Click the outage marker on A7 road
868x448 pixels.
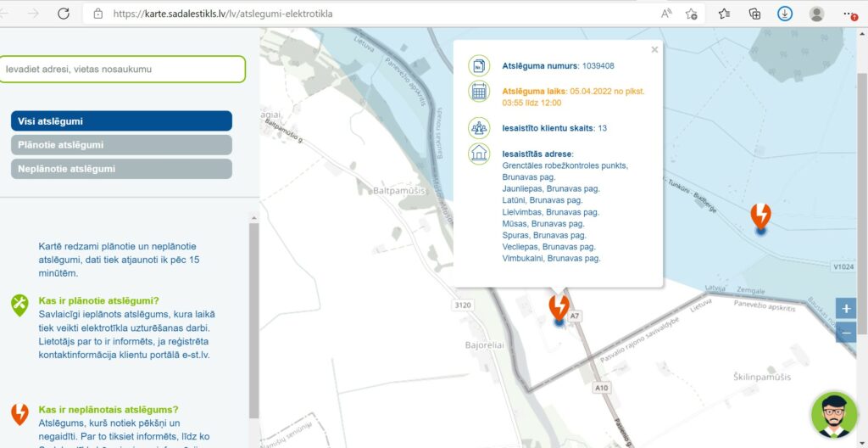coord(559,307)
